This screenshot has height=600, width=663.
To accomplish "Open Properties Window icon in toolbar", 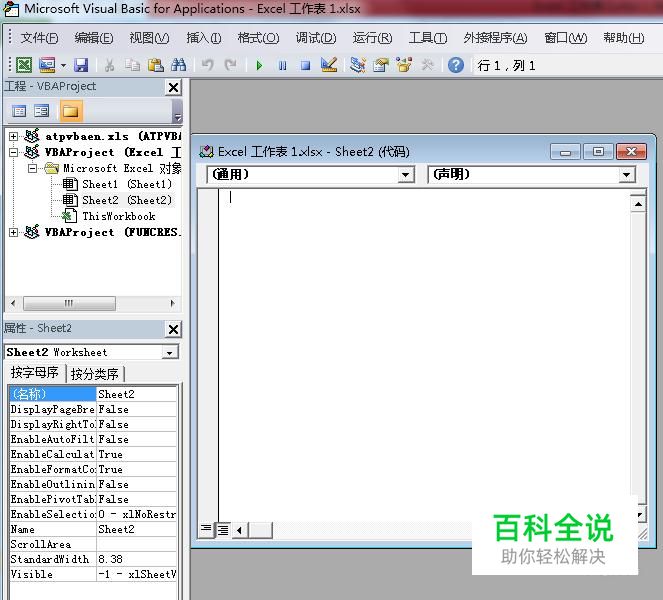I will tap(381, 65).
